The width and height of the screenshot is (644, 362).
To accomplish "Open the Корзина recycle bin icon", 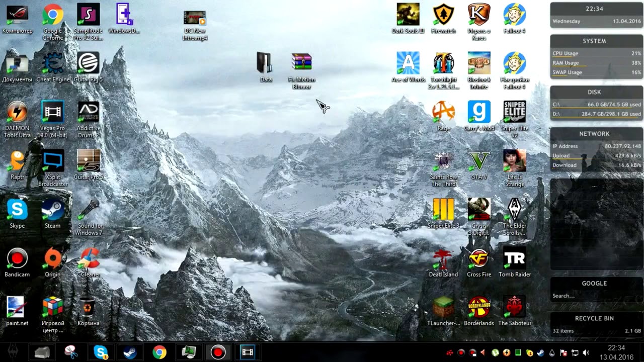I will (x=88, y=312).
